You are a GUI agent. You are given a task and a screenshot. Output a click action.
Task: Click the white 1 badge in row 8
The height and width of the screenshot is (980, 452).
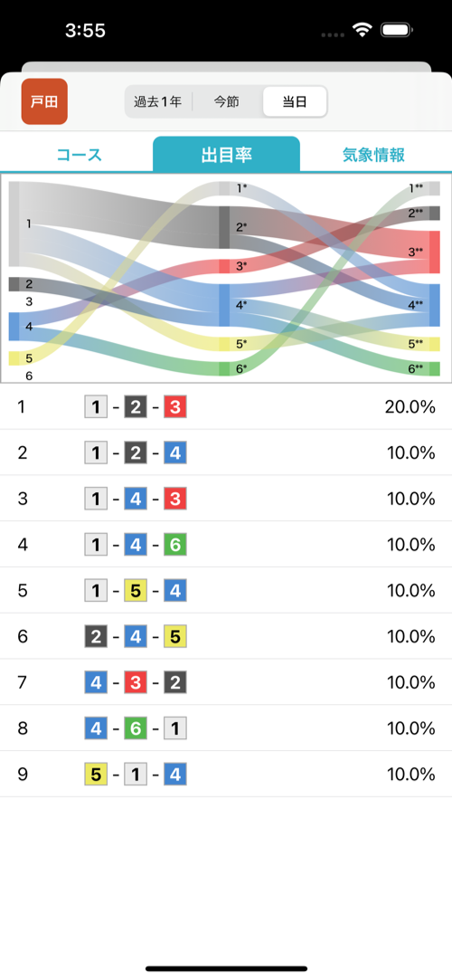click(175, 728)
